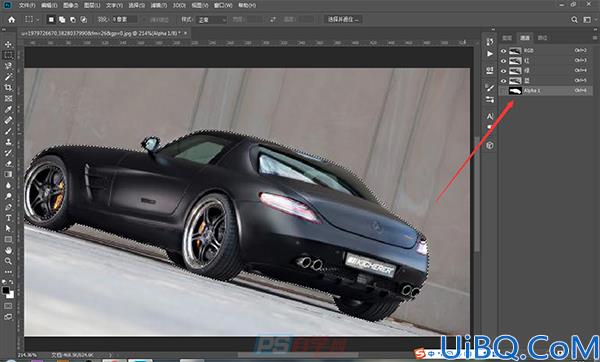Open Channels panel flyout menu
The image size is (600, 362).
(595, 38)
